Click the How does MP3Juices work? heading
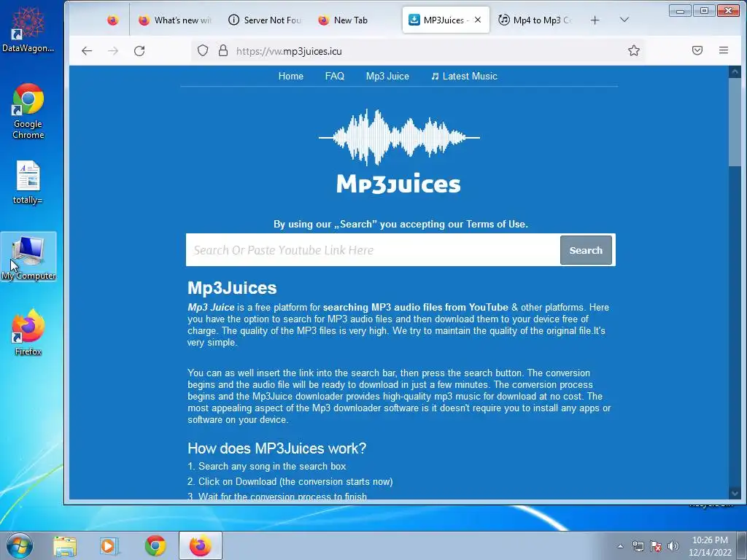Viewport: 747px width, 560px height. (x=276, y=448)
